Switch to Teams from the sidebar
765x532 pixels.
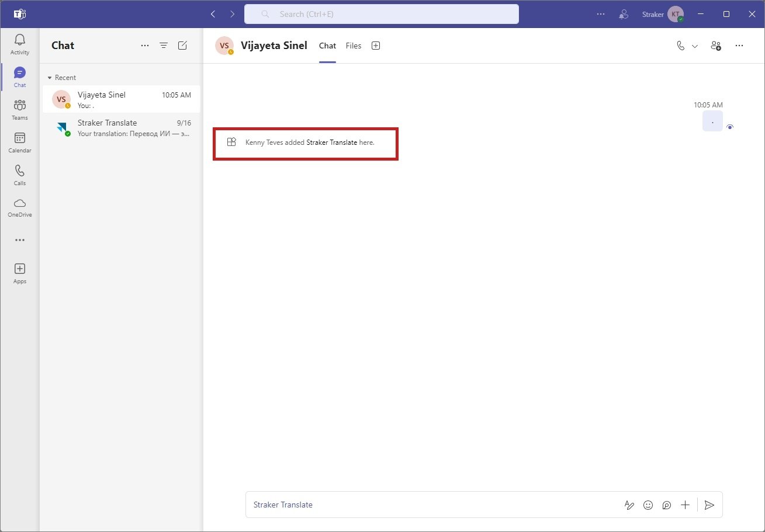click(19, 109)
